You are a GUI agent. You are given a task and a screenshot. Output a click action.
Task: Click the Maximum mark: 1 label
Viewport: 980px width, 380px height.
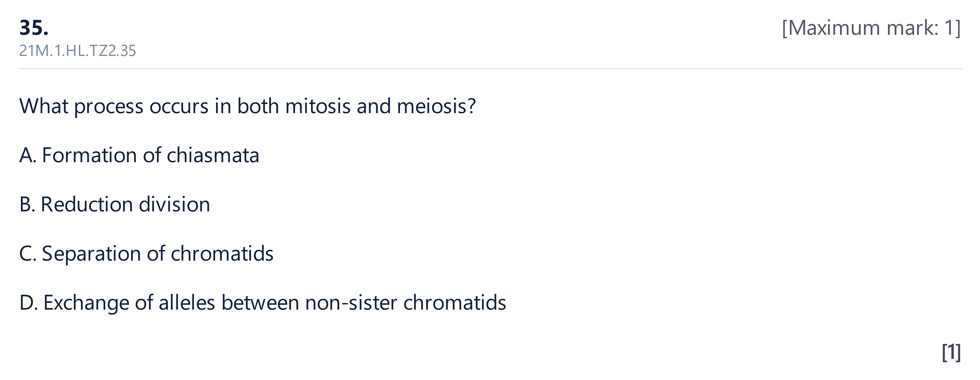coord(871,28)
